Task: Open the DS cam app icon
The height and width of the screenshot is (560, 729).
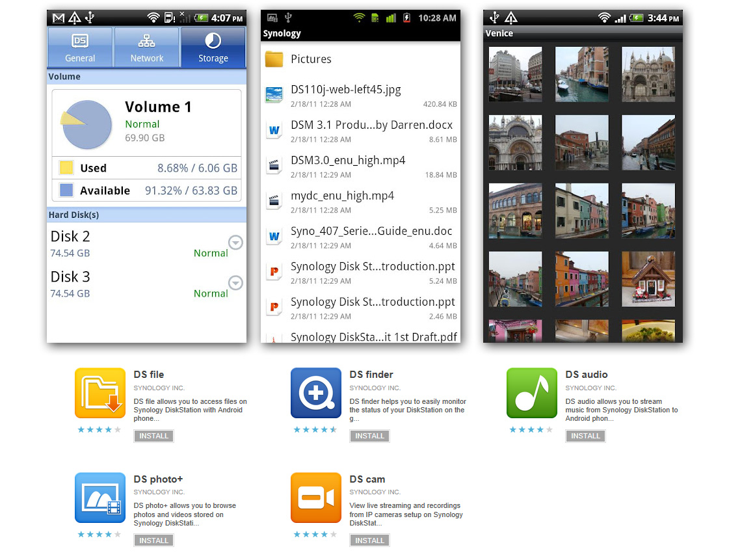Action: (315, 498)
